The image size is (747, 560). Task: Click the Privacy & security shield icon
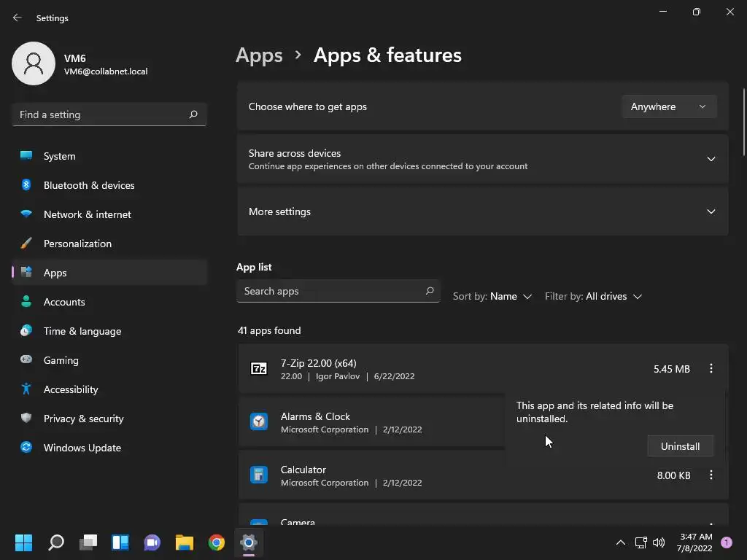tap(26, 418)
